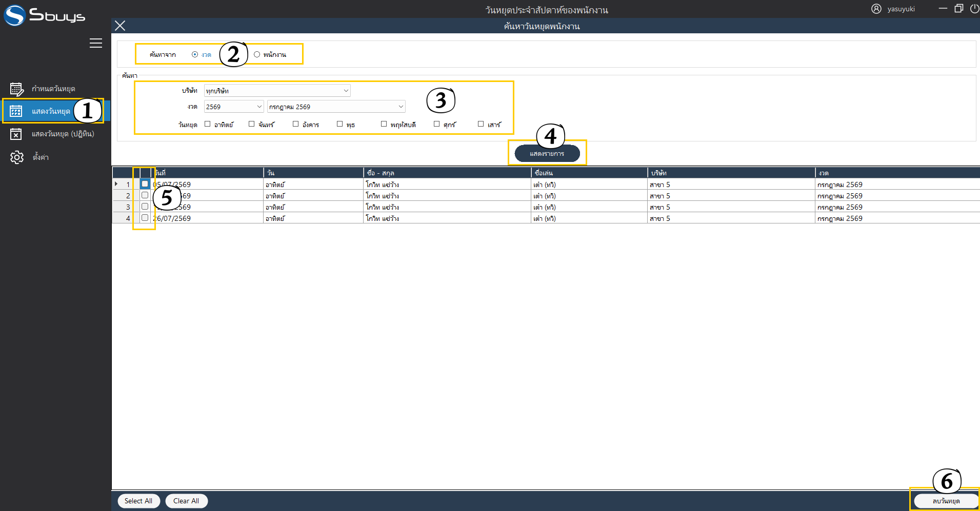Screen dimensions: 980x511
Task: Tick the อังคาร day-off checkbox
Action: 296,124
